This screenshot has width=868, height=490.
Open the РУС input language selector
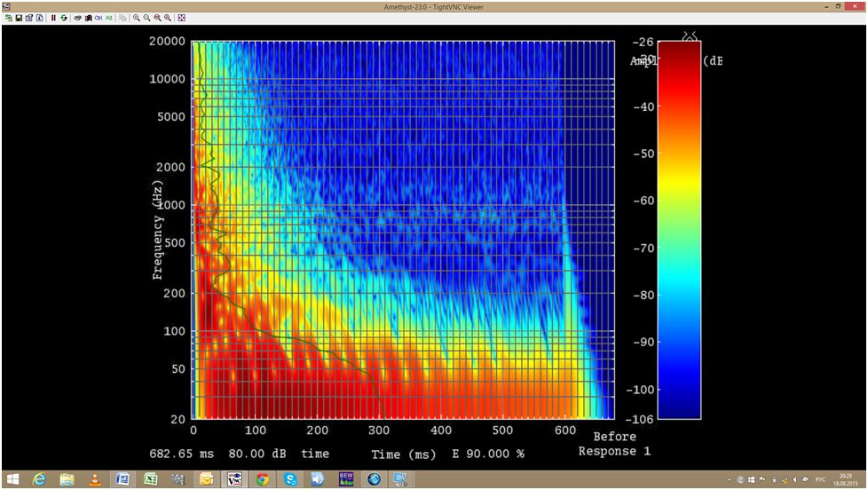pos(820,479)
